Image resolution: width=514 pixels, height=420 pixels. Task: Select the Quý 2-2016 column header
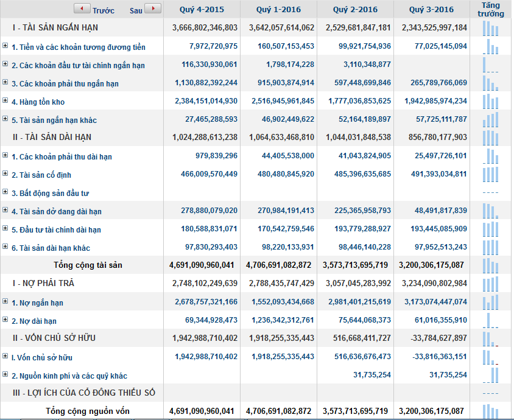point(355,10)
